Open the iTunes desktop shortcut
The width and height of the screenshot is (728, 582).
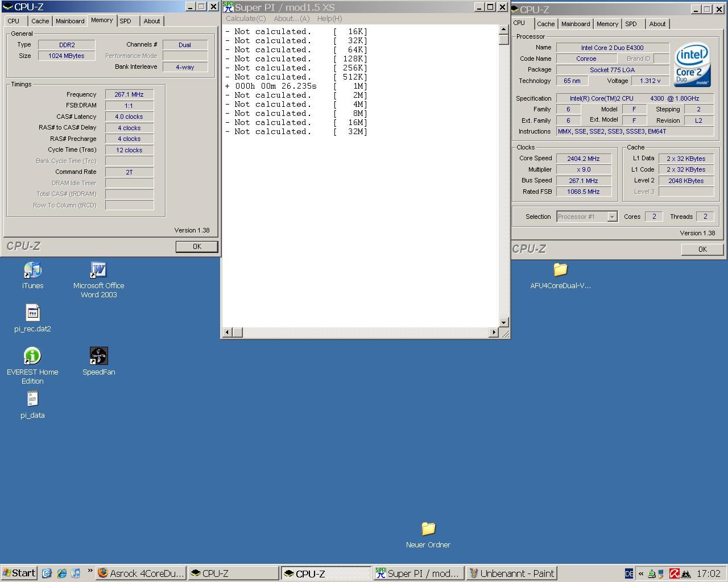tap(32, 271)
